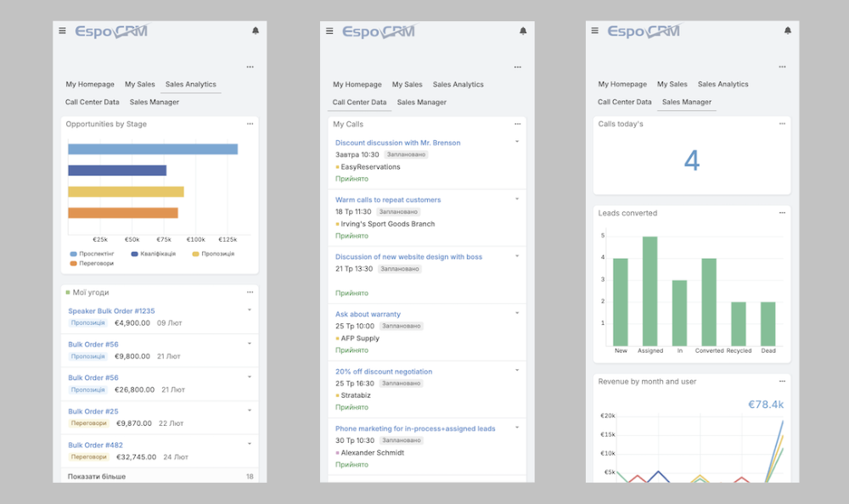The image size is (849, 504).
Task: Open Мої угоди panel options menu
Action: click(250, 293)
